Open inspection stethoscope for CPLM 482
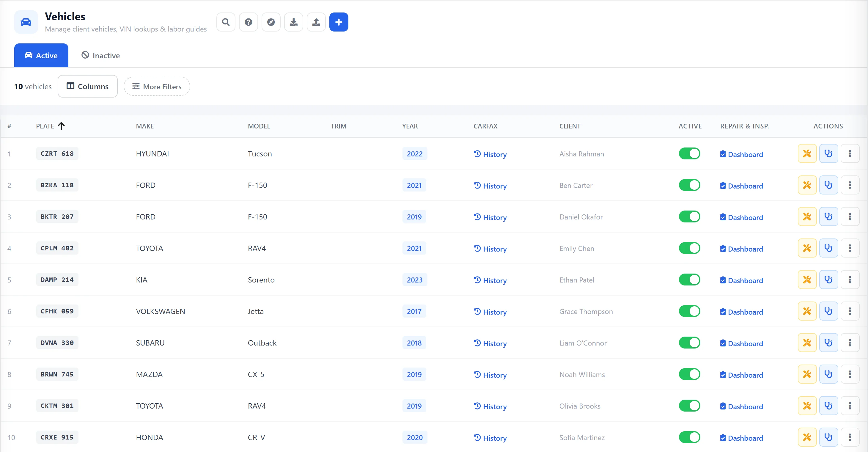868x452 pixels. click(x=828, y=248)
